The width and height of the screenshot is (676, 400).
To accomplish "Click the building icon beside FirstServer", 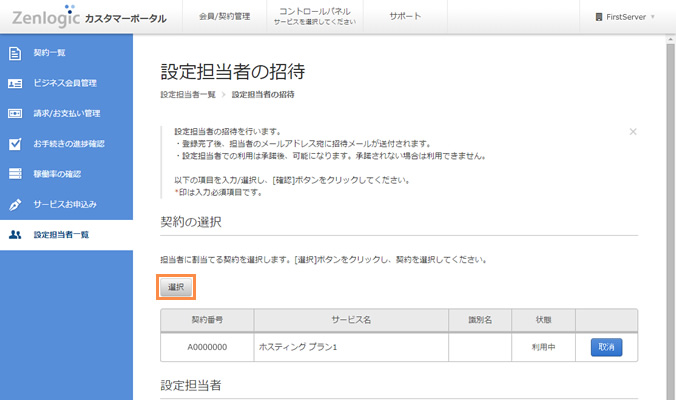I will pyautogui.click(x=598, y=17).
